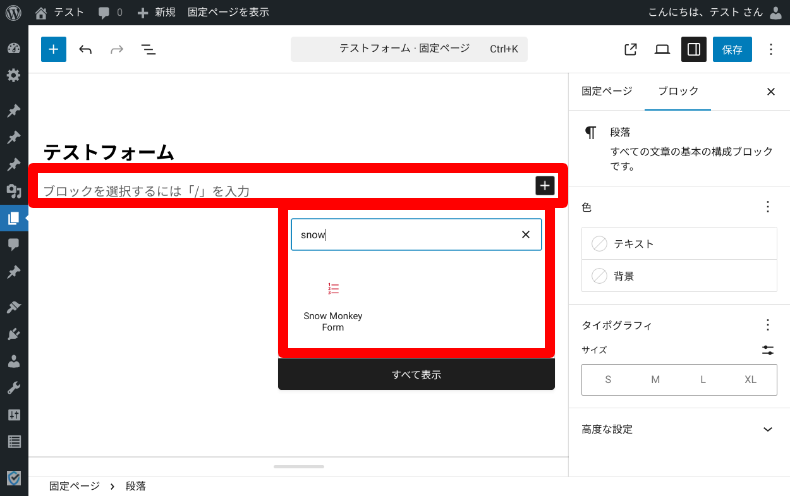
Task: Switch to ブロック tab
Action: pyautogui.click(x=678, y=91)
